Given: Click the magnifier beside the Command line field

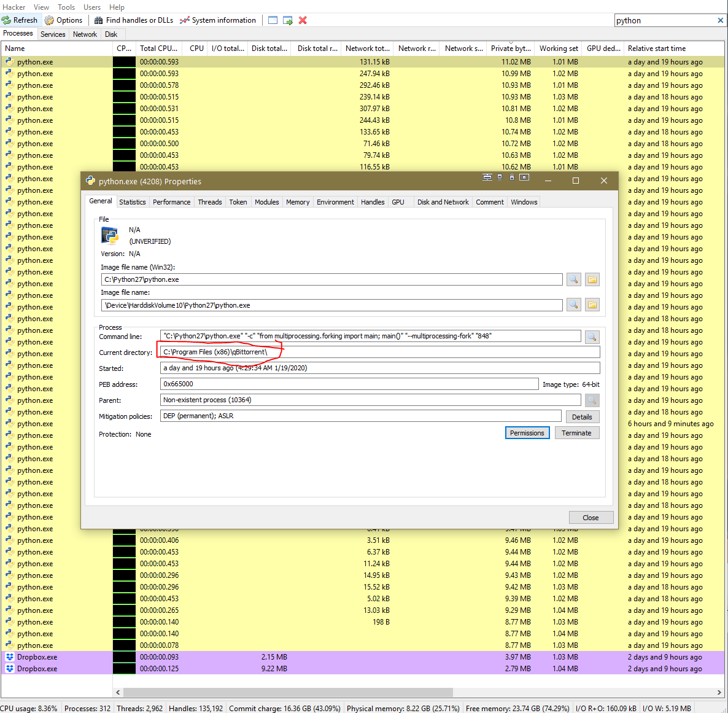Looking at the screenshot, I should pos(591,336).
